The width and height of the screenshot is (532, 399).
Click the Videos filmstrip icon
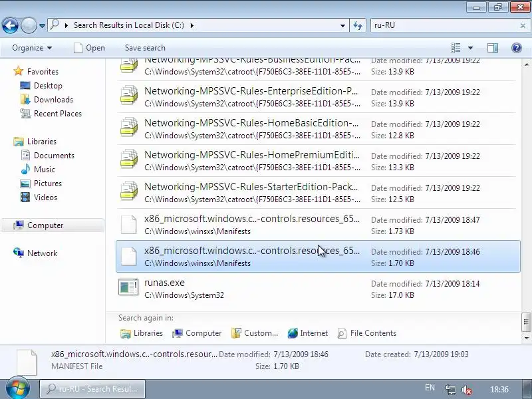point(25,197)
